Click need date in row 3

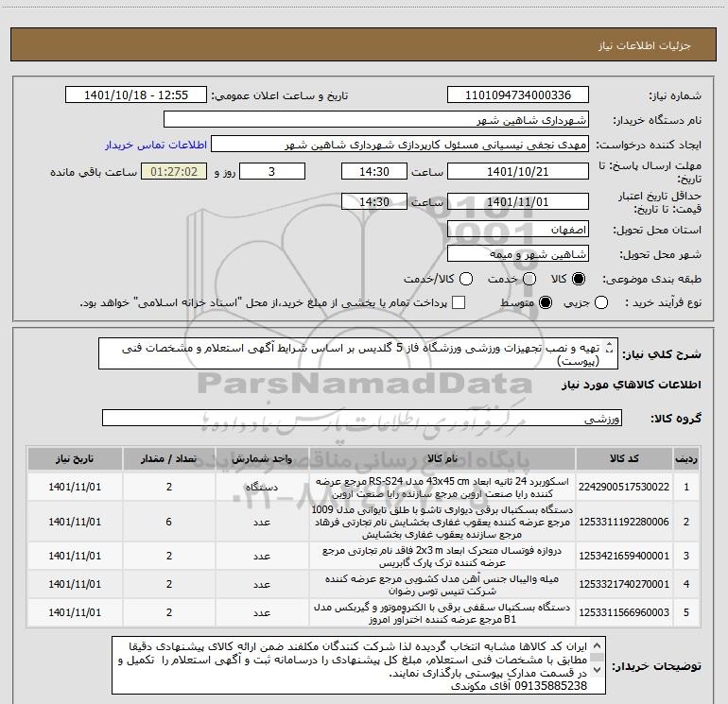click(x=75, y=556)
